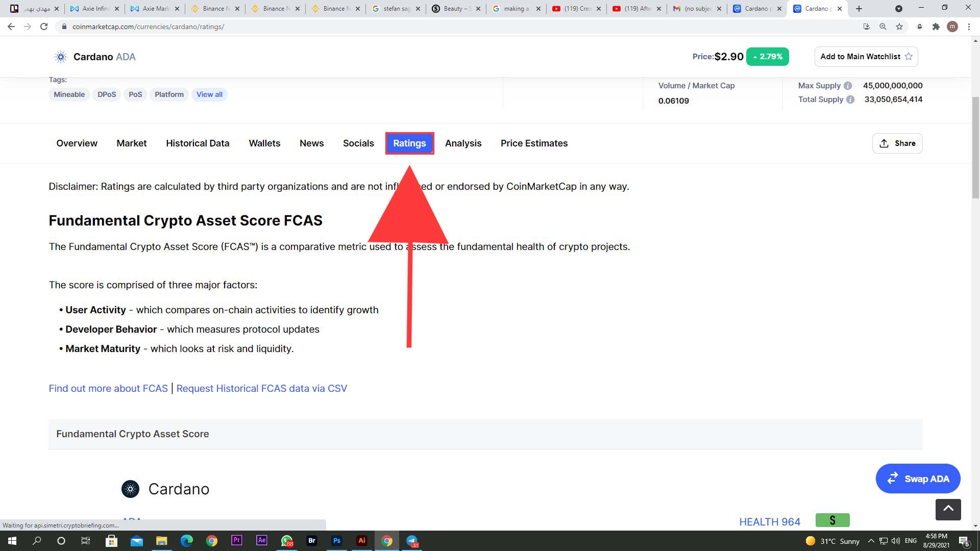Click the HEALTH 964 status indicator
Image resolution: width=980 pixels, height=551 pixels.
click(770, 521)
